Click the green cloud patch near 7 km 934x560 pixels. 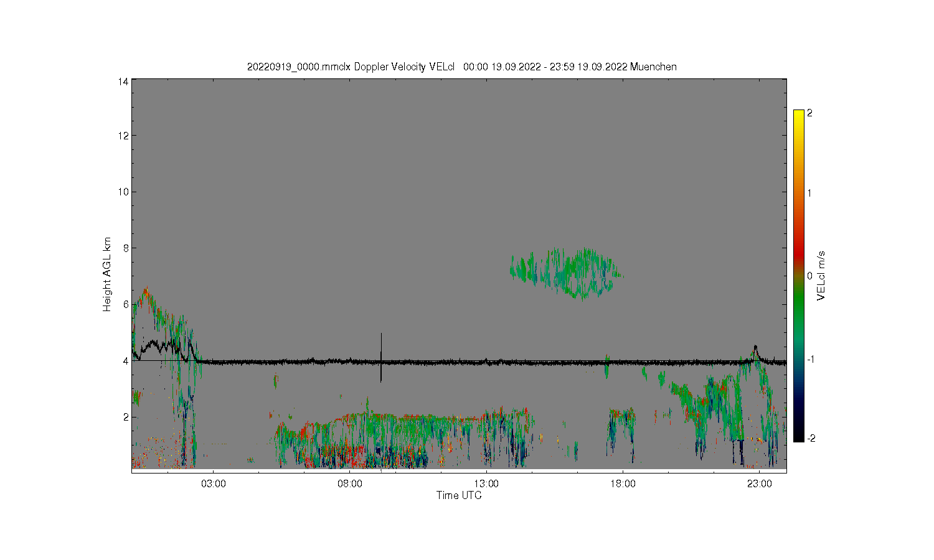565,274
